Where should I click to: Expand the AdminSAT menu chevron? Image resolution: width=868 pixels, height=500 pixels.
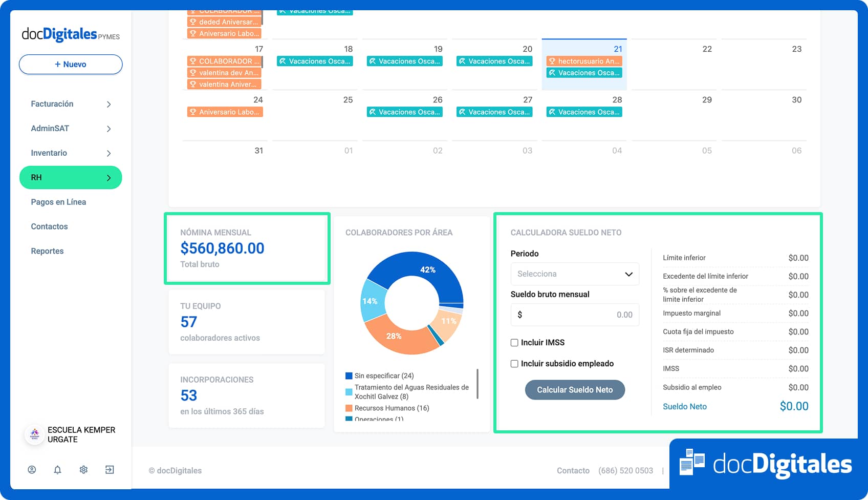pos(108,129)
